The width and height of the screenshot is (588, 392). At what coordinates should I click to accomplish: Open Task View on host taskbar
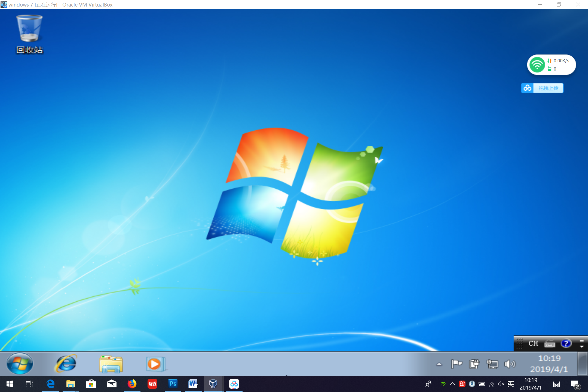29,384
